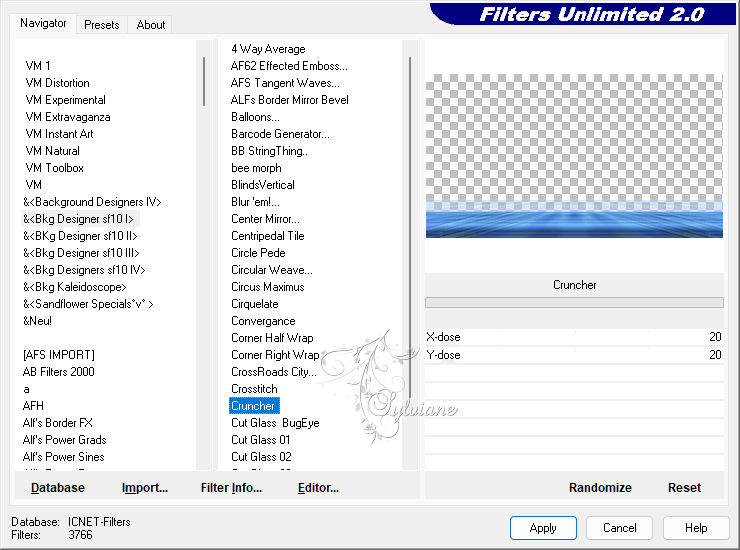
Task: Choose Cut Glass 01 filter
Action: click(261, 440)
